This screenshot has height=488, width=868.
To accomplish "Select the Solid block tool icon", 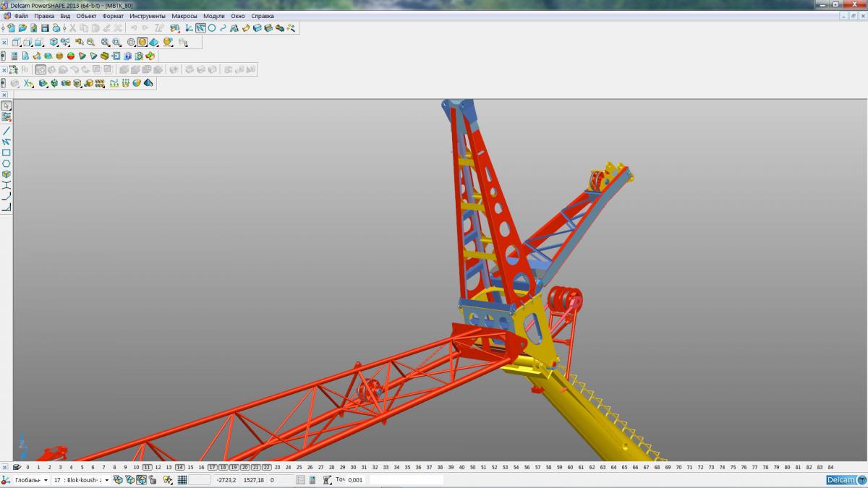I will [257, 28].
